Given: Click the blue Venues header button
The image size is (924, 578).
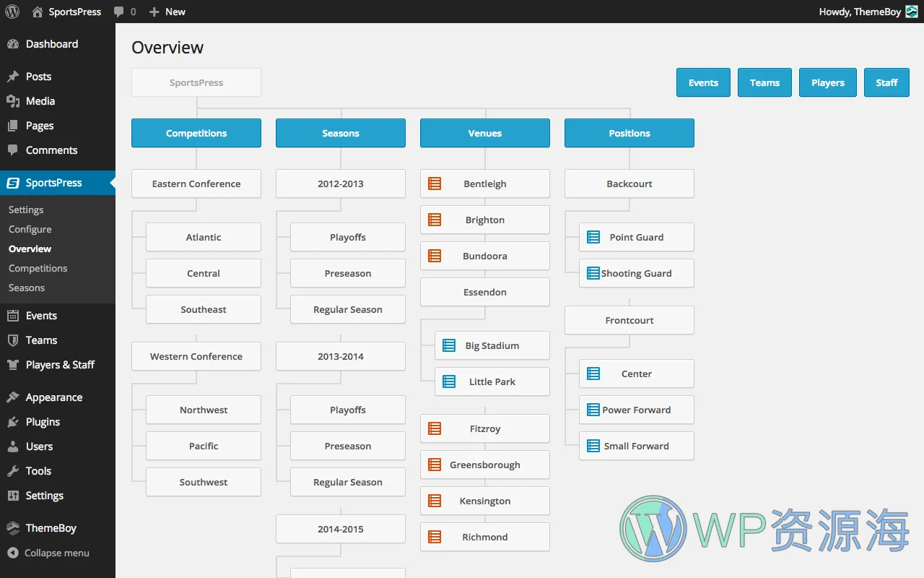Looking at the screenshot, I should [x=485, y=133].
